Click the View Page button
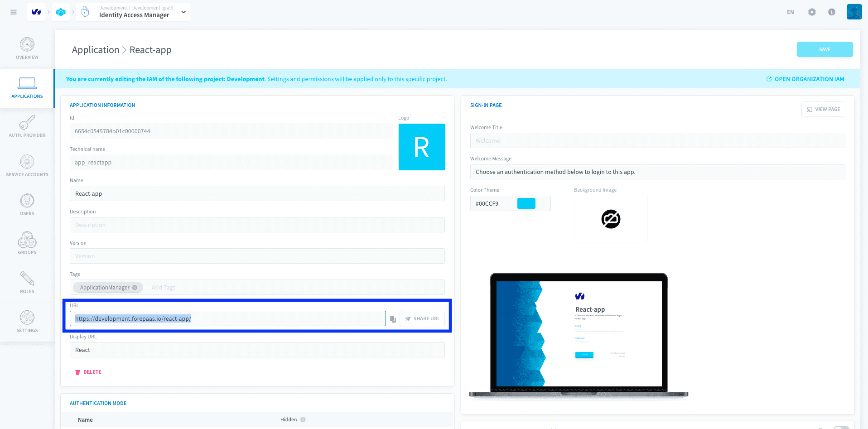Screen dimensions: 868x429 (823, 109)
